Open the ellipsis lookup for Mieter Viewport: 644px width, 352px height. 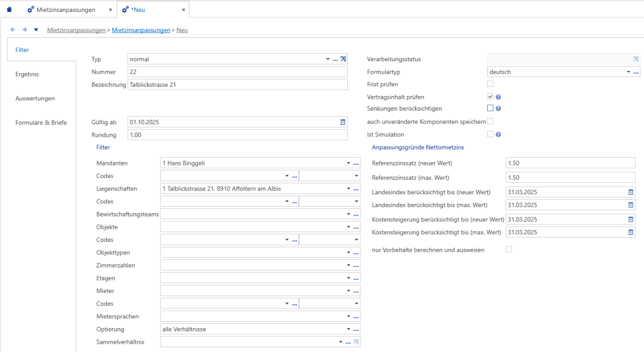tap(356, 291)
